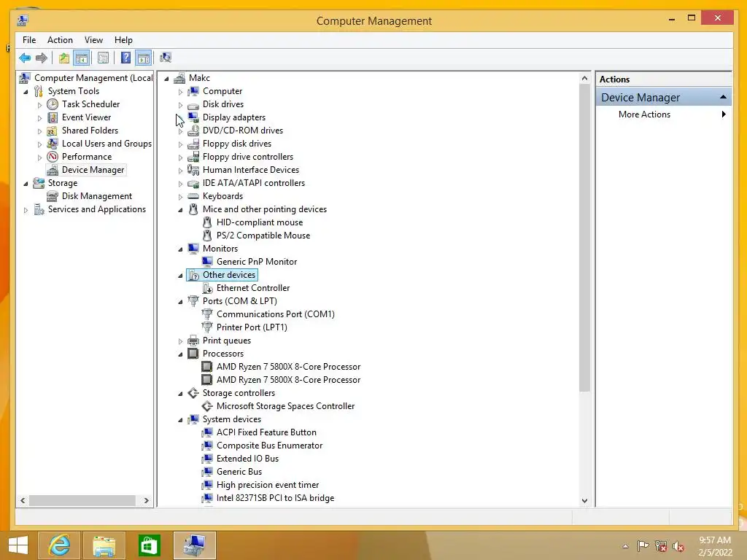
Task: Click Computer Management taskbar button
Action: tap(194, 545)
